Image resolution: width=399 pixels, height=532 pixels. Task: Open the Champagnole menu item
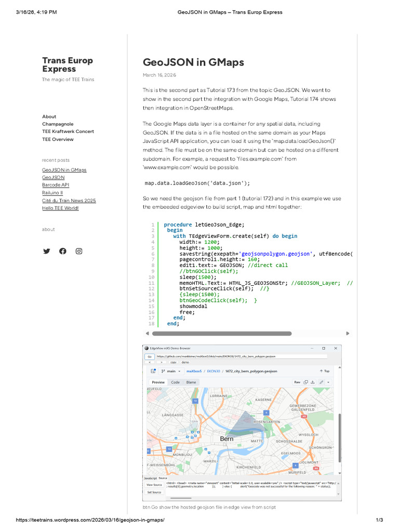point(58,124)
